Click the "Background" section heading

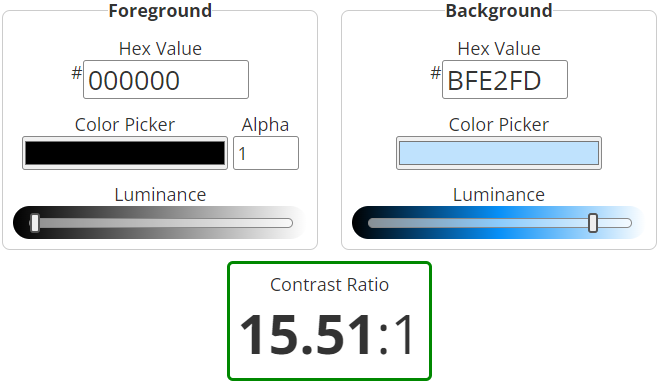(499, 11)
